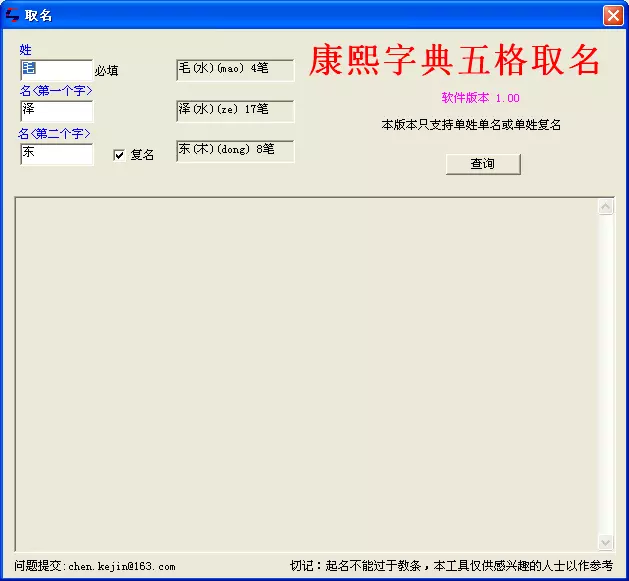Click the 本版本只支持单姓单名或单姓复名 notice
The width and height of the screenshot is (629, 581).
pos(471,125)
